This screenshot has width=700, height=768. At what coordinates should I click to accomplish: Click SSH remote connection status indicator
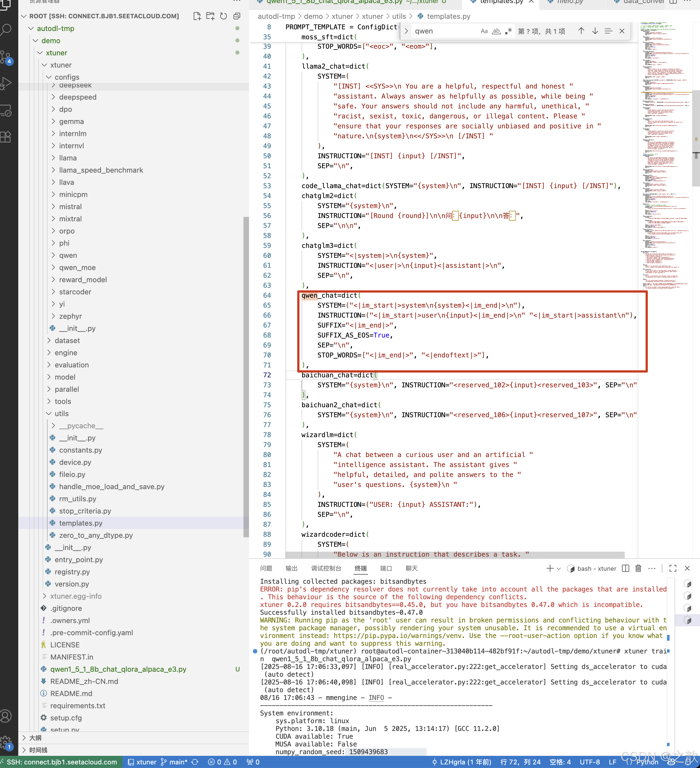pos(61,762)
